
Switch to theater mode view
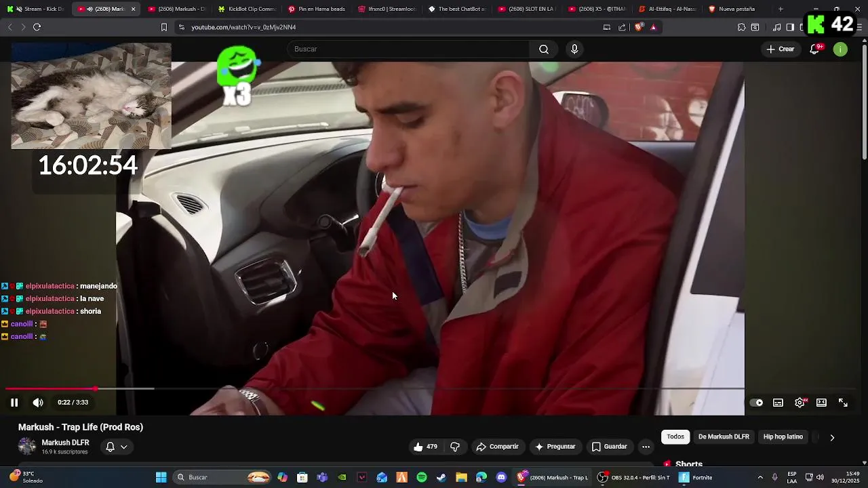822,403
